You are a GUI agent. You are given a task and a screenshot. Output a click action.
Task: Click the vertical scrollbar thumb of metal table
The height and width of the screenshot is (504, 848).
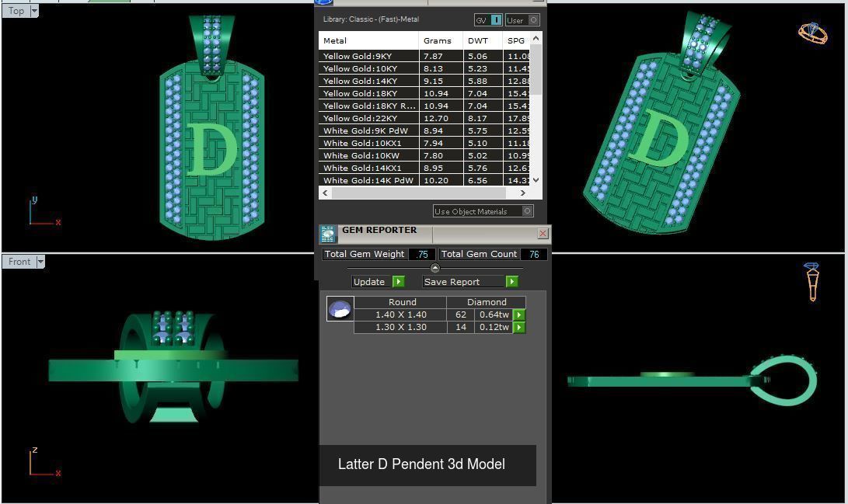pyautogui.click(x=536, y=69)
